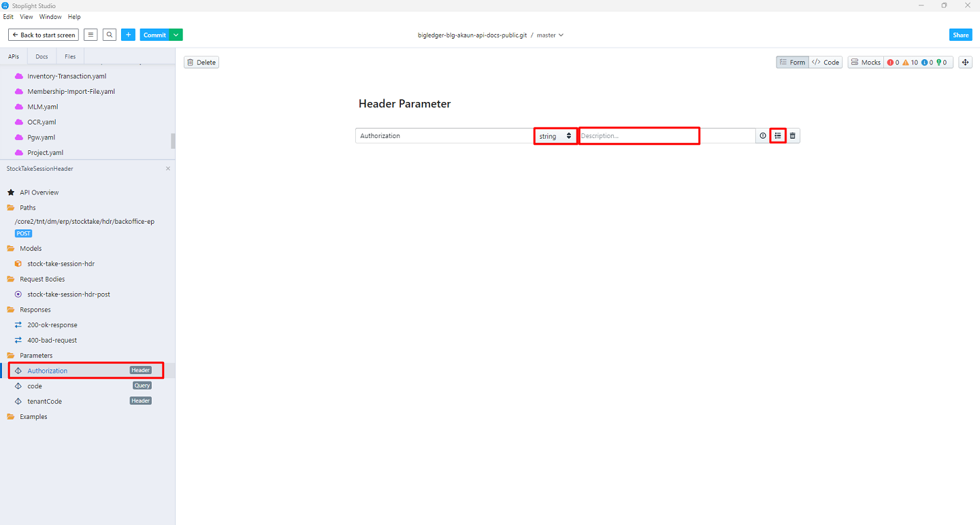
Task: Switch to the Docs tab
Action: pyautogui.click(x=42, y=56)
